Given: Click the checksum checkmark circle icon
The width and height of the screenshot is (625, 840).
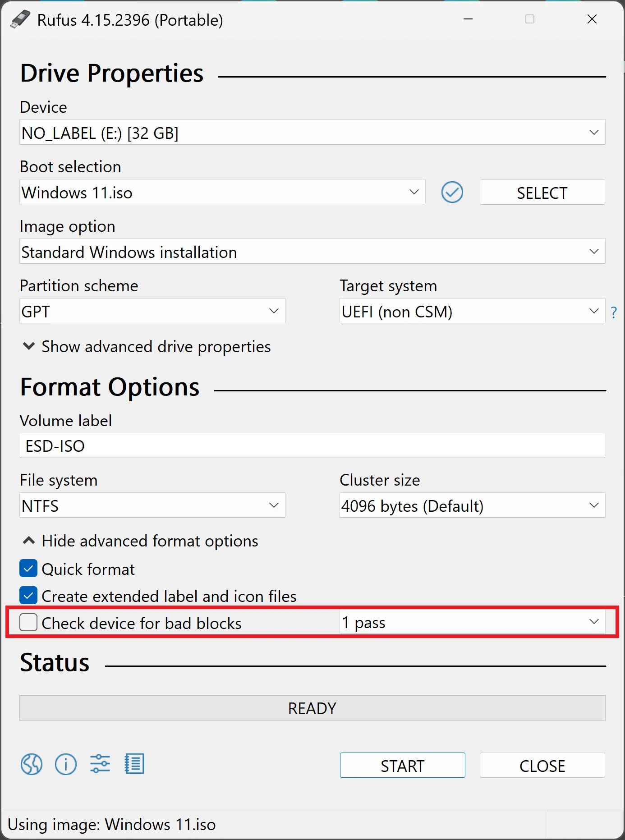Looking at the screenshot, I should (x=452, y=193).
